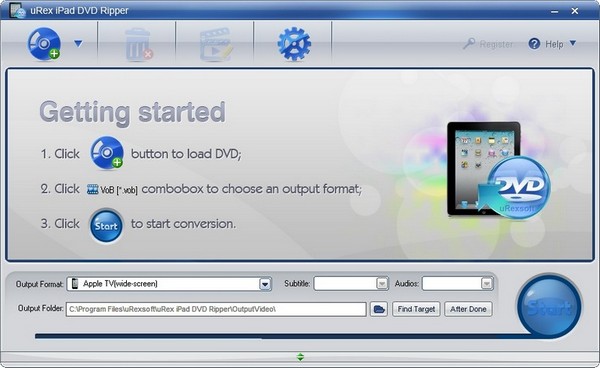Screen dimensions: 600x368
Task: Expand the Load DVD dropdown arrow
Action: (78, 44)
